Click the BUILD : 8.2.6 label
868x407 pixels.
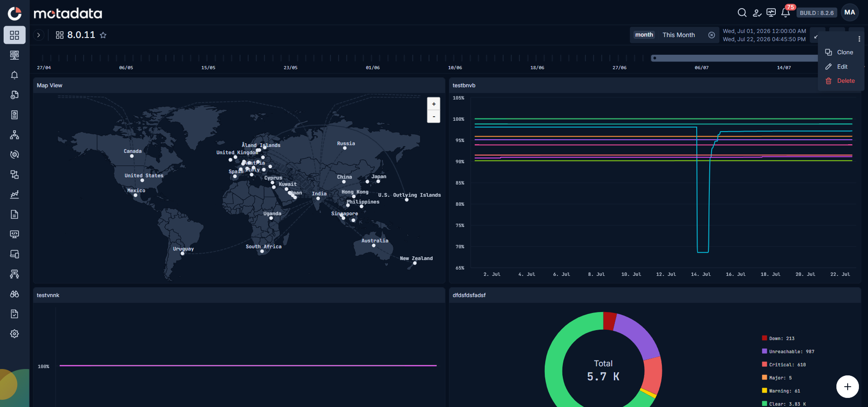(816, 13)
